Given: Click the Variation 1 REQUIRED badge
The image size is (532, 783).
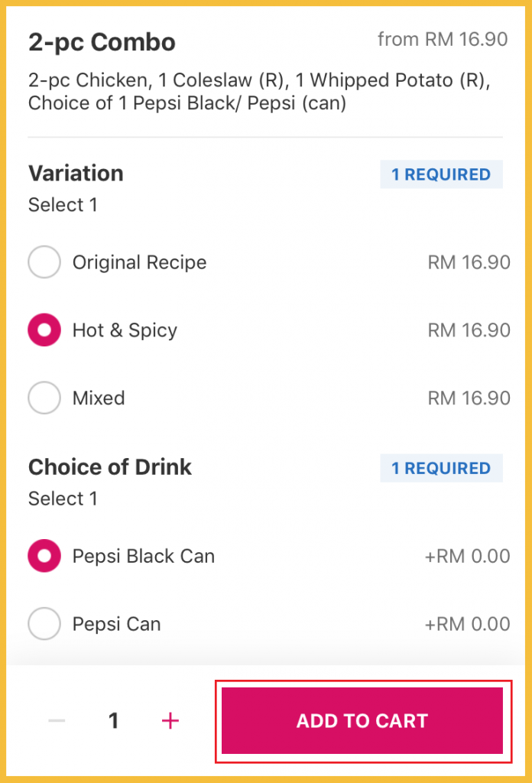Looking at the screenshot, I should click(x=441, y=174).
